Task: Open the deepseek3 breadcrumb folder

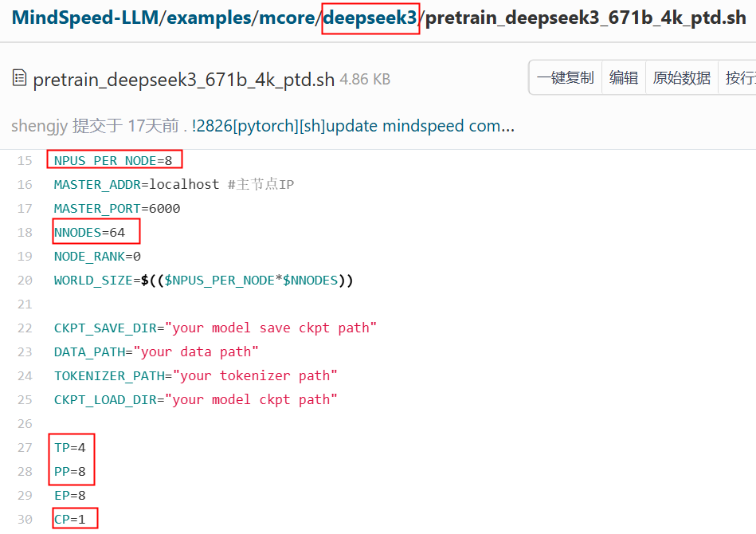Action: point(370,18)
